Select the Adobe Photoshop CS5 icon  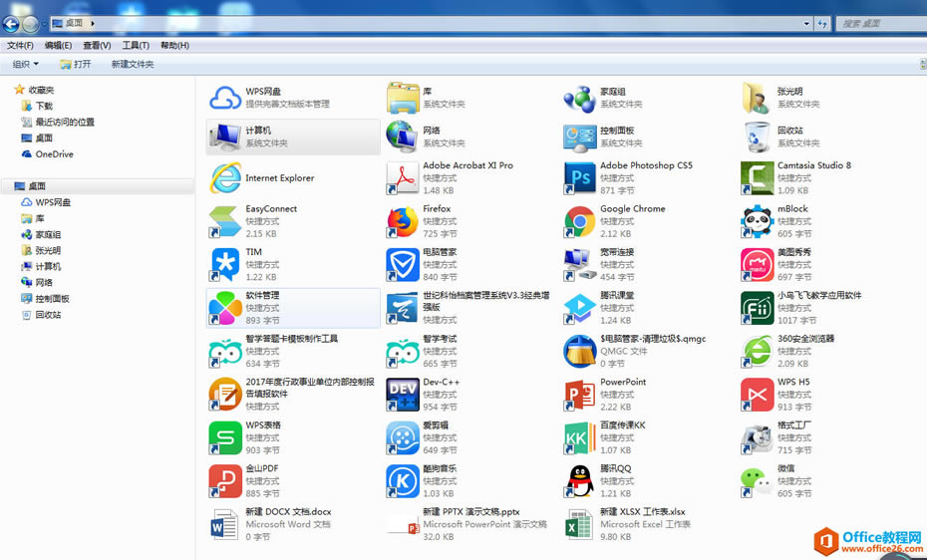[579, 177]
